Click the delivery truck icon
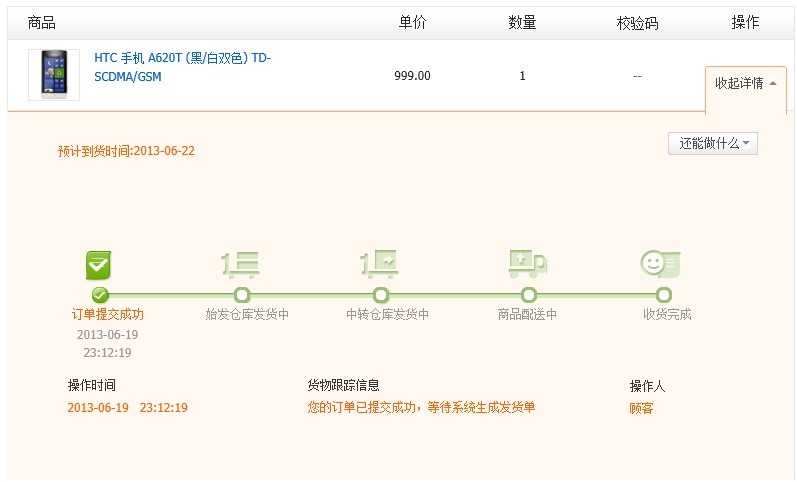The width and height of the screenshot is (797, 482). click(528, 263)
